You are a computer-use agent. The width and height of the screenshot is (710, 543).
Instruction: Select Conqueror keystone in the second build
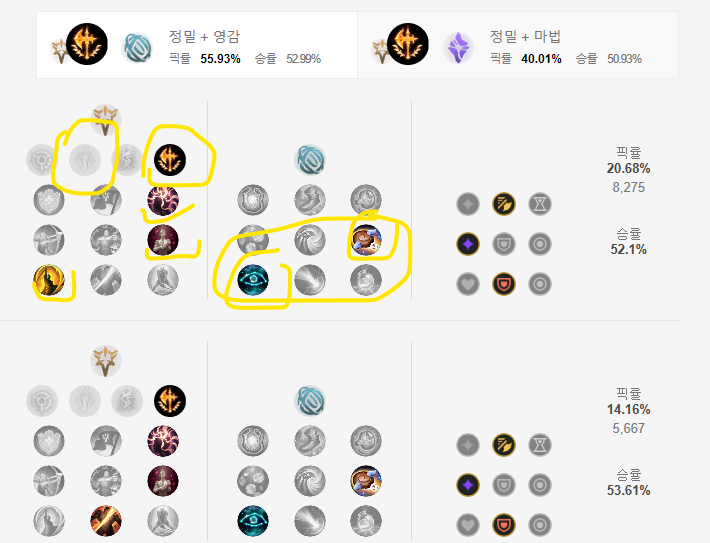pos(170,401)
